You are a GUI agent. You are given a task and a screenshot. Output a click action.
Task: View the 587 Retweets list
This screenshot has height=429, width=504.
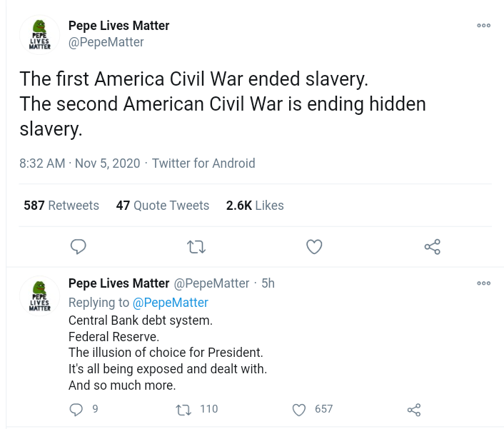click(x=61, y=206)
